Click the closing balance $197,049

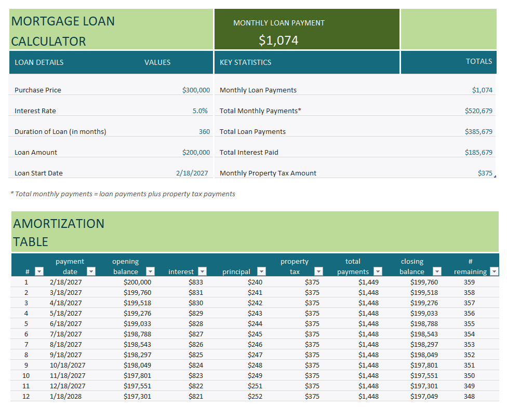(x=424, y=396)
